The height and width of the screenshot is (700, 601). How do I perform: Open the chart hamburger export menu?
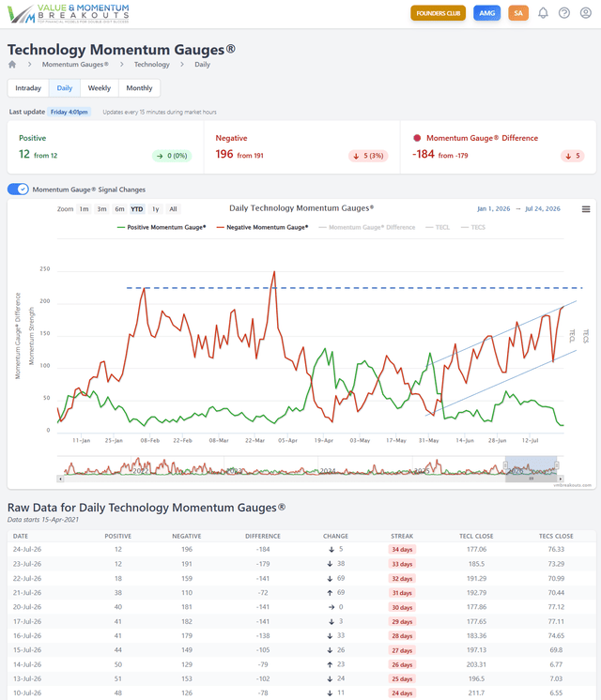[586, 209]
